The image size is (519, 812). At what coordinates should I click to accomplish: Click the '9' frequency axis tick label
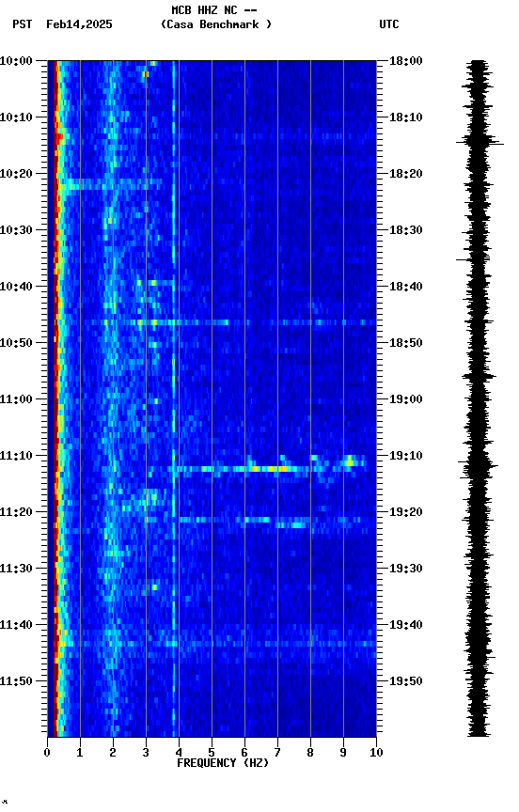click(x=343, y=753)
